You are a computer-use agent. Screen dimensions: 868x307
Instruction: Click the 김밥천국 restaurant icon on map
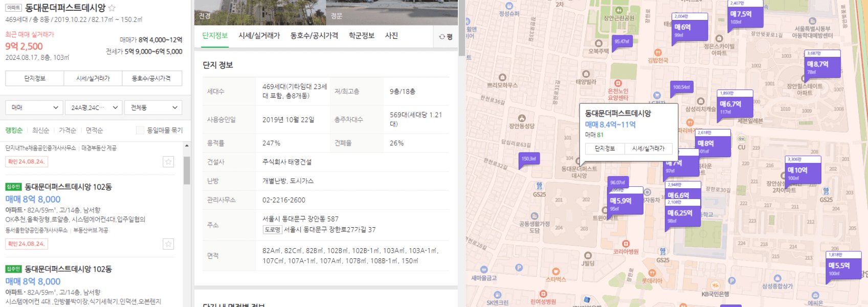[658, 52]
